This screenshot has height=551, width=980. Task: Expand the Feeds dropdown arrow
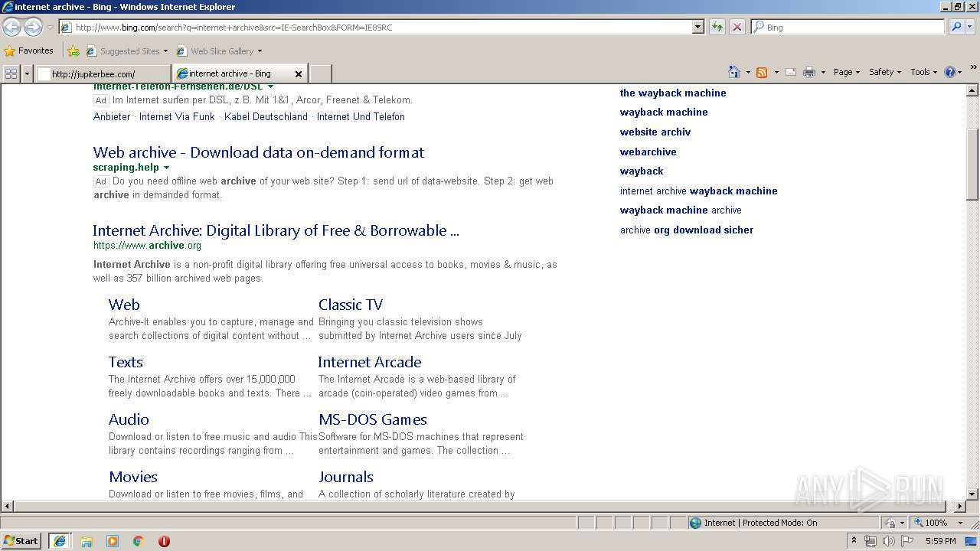tap(776, 73)
